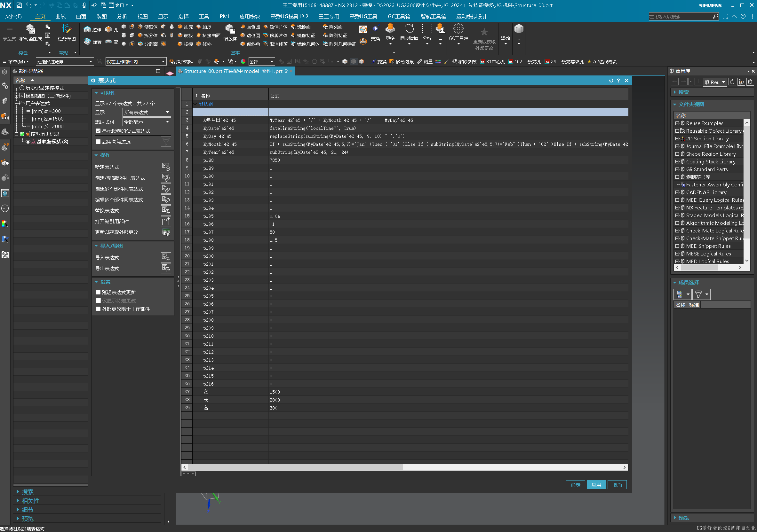This screenshot has width=757, height=532.
Task: Click the color sphere icon in selection bar
Action: tap(243, 62)
